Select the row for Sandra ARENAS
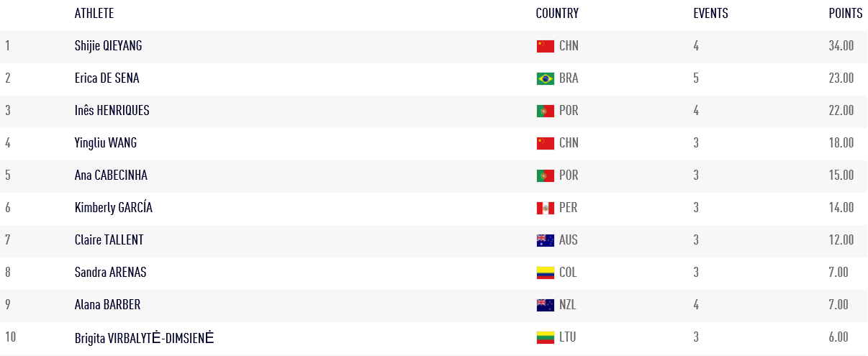Screen dimensions: 868x356 pos(434,273)
